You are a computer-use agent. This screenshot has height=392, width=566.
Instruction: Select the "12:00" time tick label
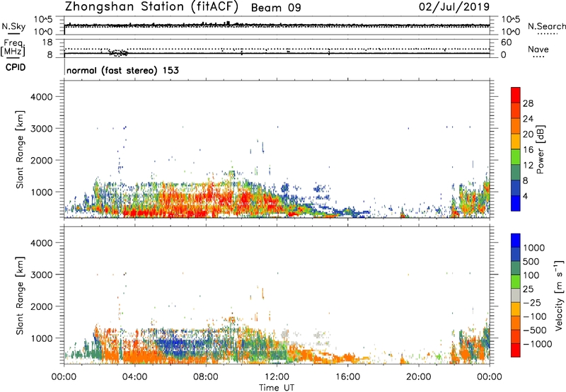click(277, 377)
